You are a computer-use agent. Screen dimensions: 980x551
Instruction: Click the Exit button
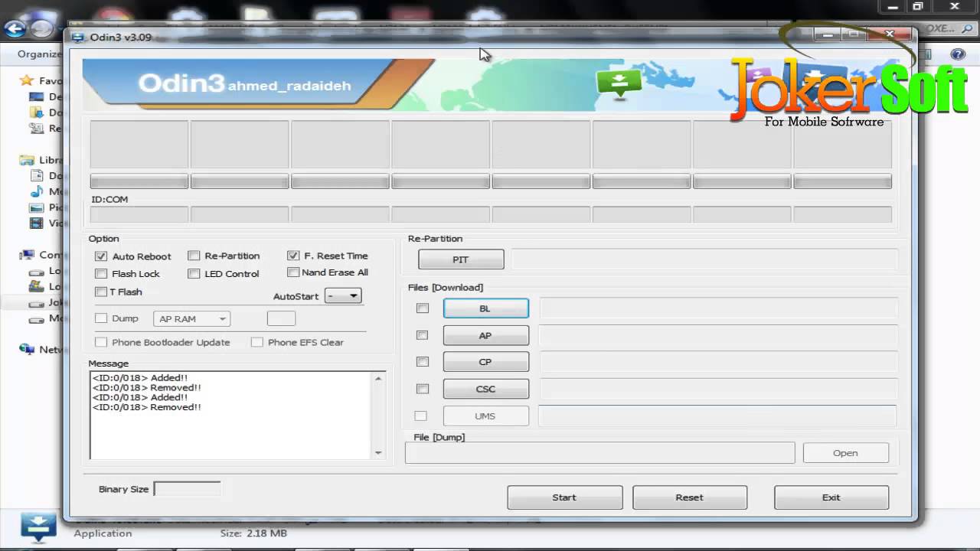point(831,497)
